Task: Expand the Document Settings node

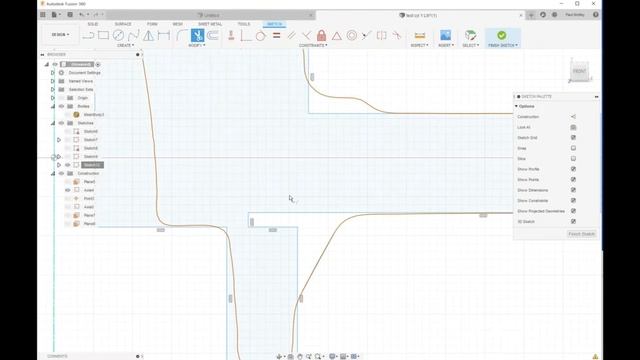Action: click(53, 73)
